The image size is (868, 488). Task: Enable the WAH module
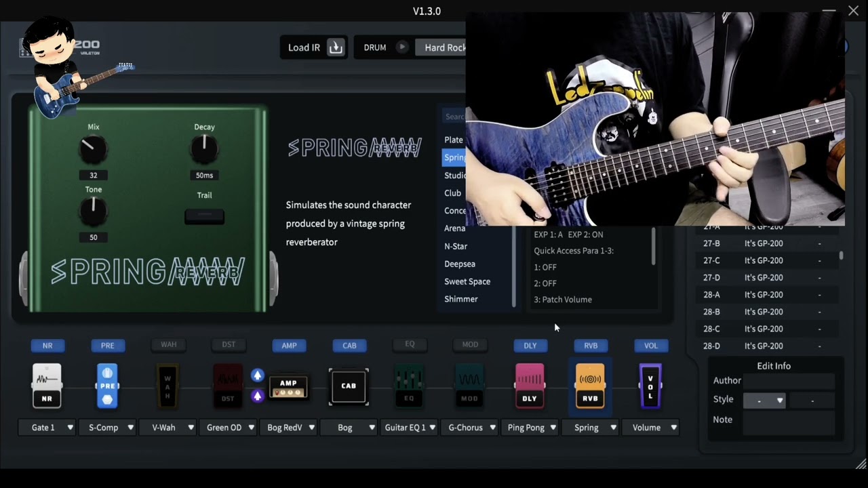(168, 345)
